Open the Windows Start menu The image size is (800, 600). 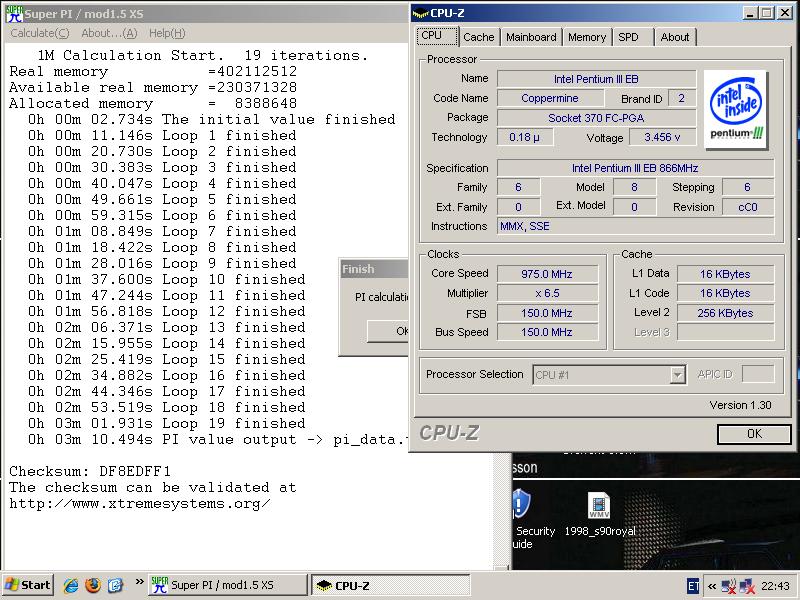[28, 585]
